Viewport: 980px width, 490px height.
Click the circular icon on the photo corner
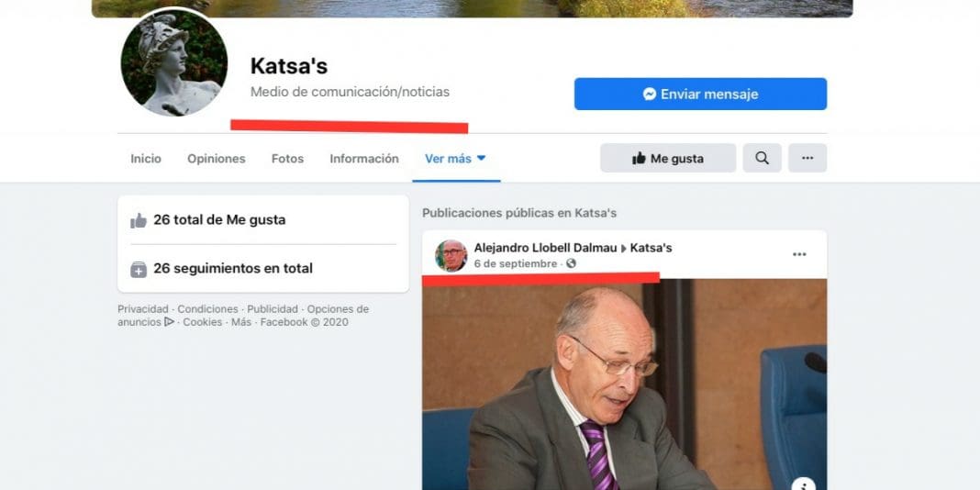click(x=803, y=485)
